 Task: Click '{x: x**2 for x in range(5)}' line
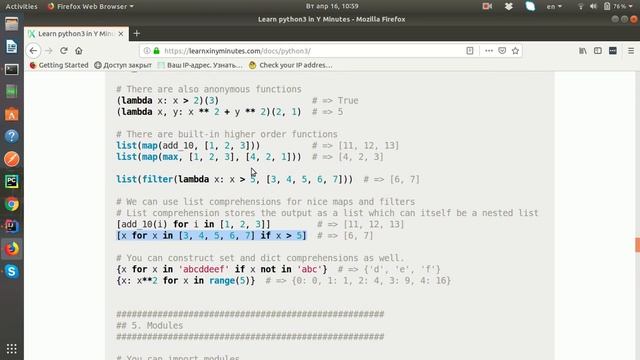(x=186, y=281)
